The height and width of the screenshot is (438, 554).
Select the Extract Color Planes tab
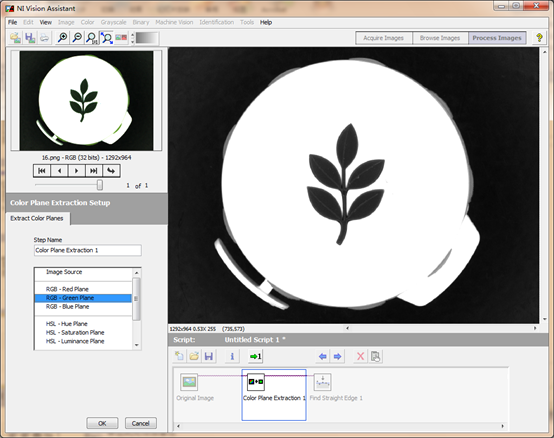37,218
